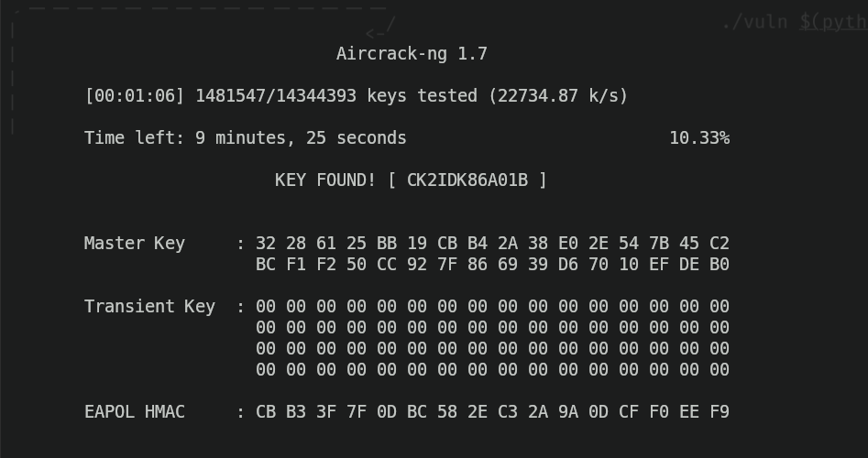Click the 22734.87 k/s speed readout

pyautogui.click(x=558, y=96)
